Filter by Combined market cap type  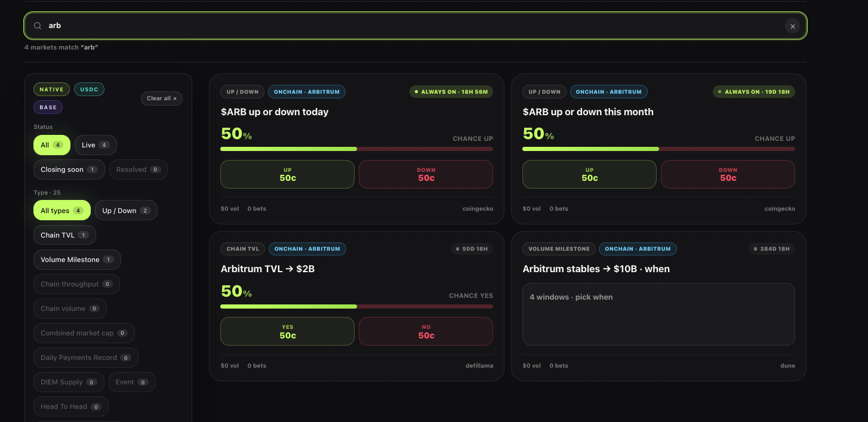point(84,333)
